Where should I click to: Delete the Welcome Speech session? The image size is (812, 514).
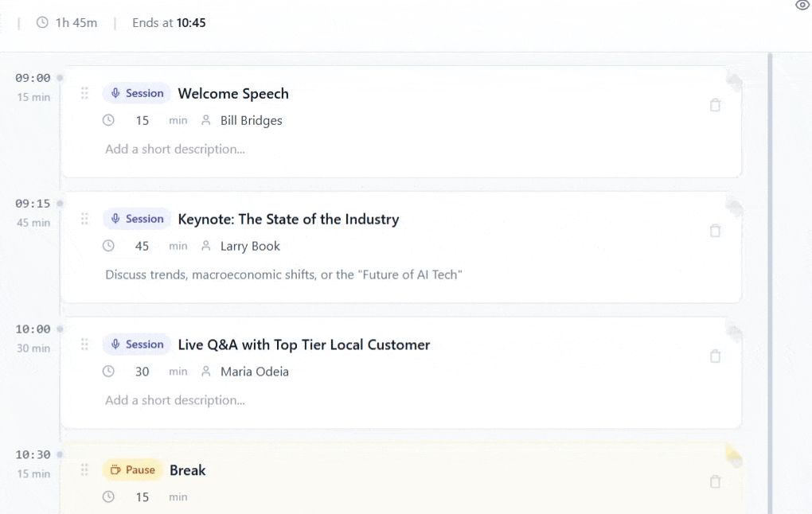click(715, 105)
